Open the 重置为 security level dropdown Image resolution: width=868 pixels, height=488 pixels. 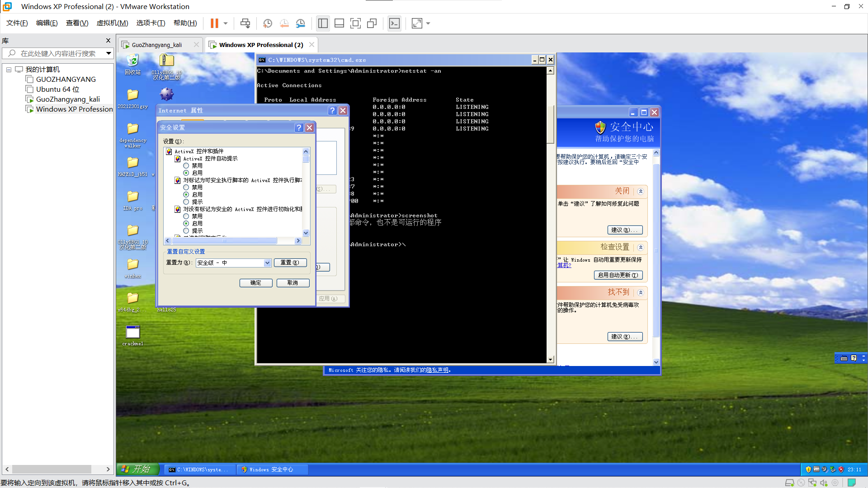[x=267, y=263]
